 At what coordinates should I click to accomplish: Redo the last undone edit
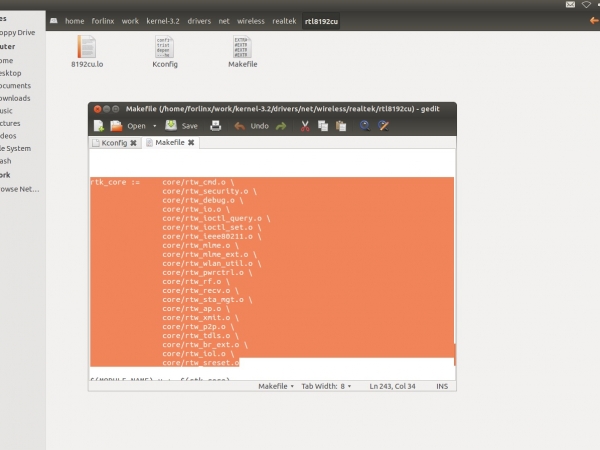(281, 126)
